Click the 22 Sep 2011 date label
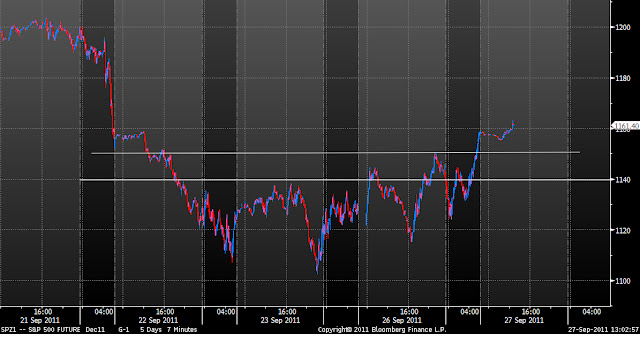This screenshot has height=363, width=640. coord(158,321)
